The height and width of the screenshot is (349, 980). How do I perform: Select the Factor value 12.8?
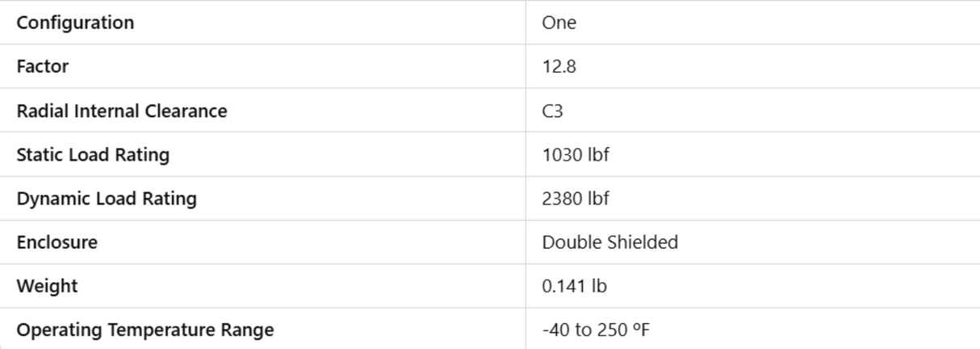[x=559, y=66]
